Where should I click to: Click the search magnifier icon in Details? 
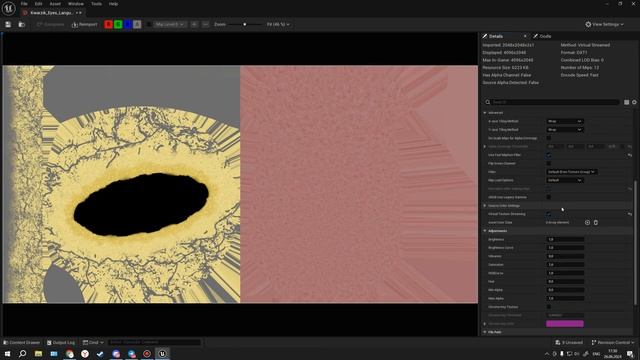click(x=487, y=102)
